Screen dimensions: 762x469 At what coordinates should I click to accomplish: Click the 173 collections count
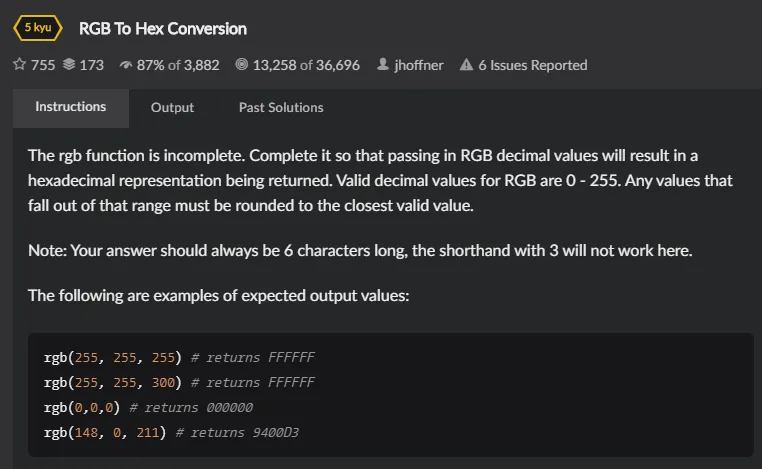91,65
